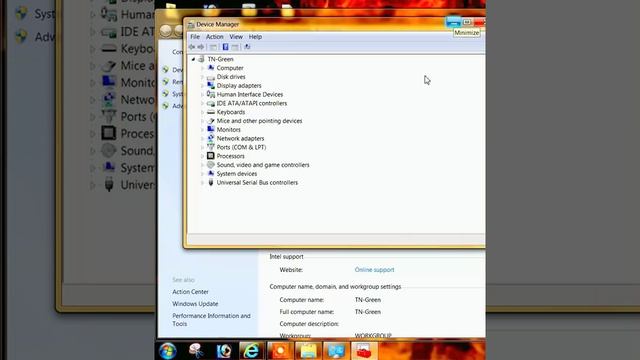Click the Display adapters category icon
The image size is (640, 360).
[211, 85]
